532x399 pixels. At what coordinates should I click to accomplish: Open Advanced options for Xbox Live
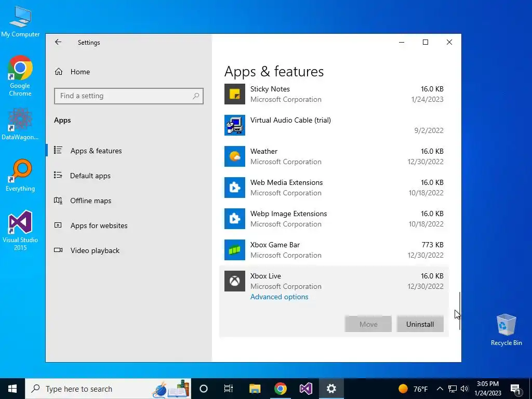pyautogui.click(x=279, y=297)
